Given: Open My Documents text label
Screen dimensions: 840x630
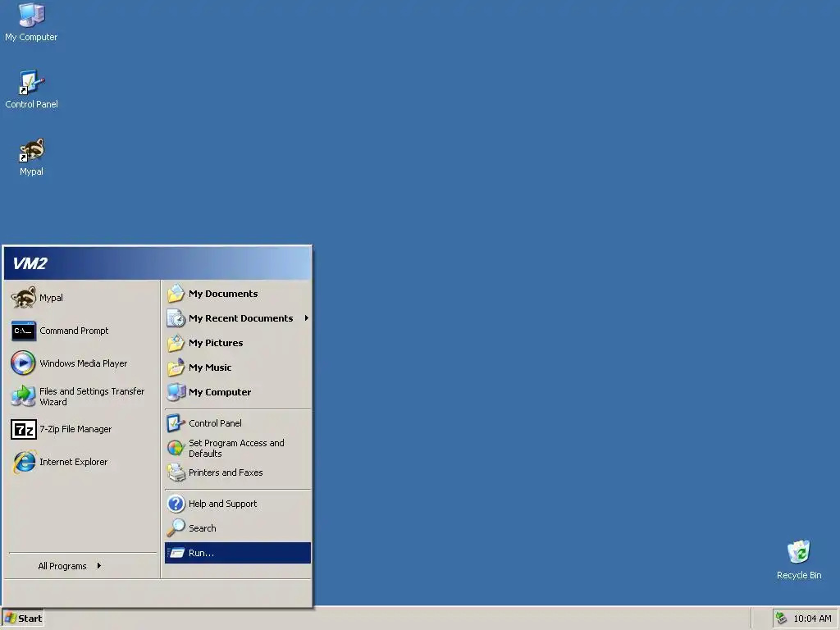Looking at the screenshot, I should click(223, 294).
